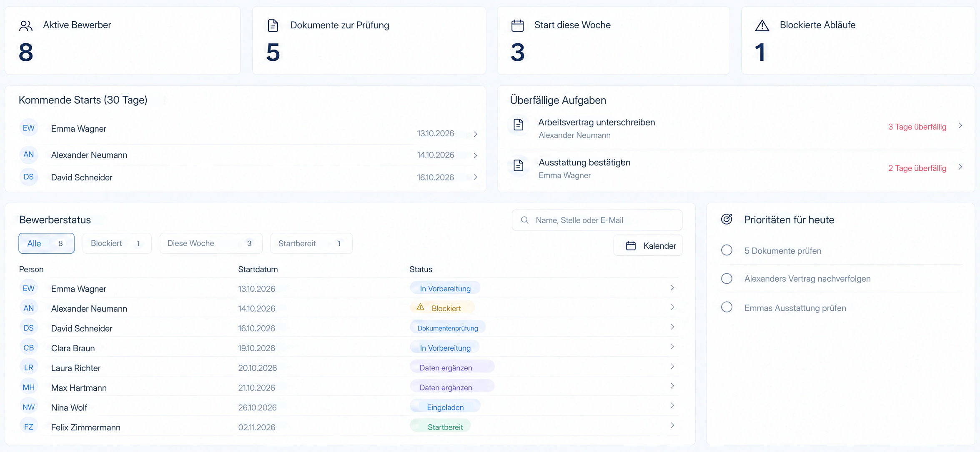The width and height of the screenshot is (980, 452).
Task: Open the Arbeitsvertrag unterschreiben task
Action: [x=736, y=129]
